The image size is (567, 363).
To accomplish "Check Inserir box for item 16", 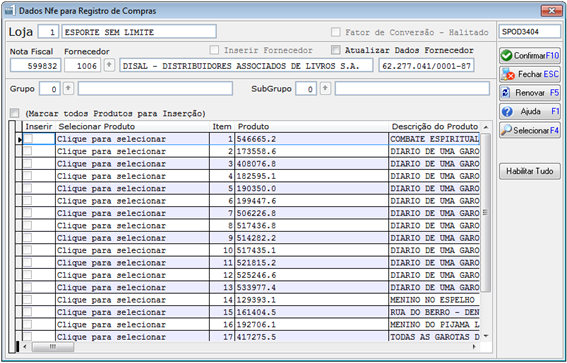I will (x=28, y=324).
